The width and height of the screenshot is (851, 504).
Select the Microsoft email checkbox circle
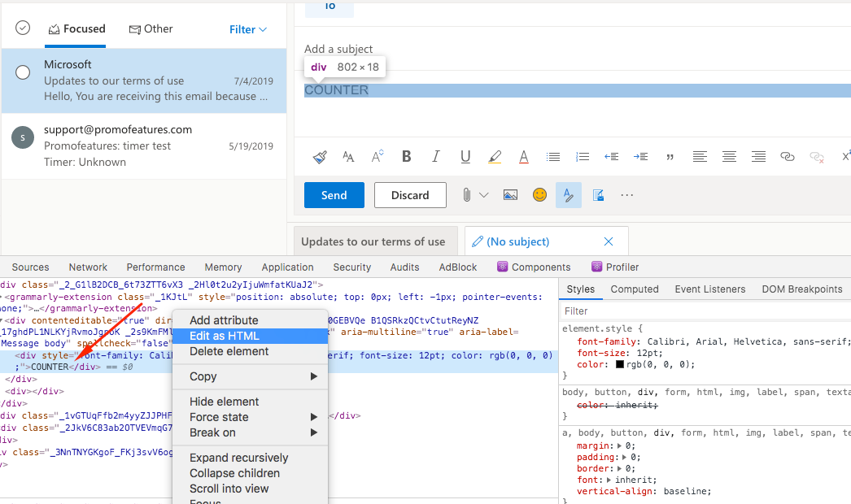[23, 72]
